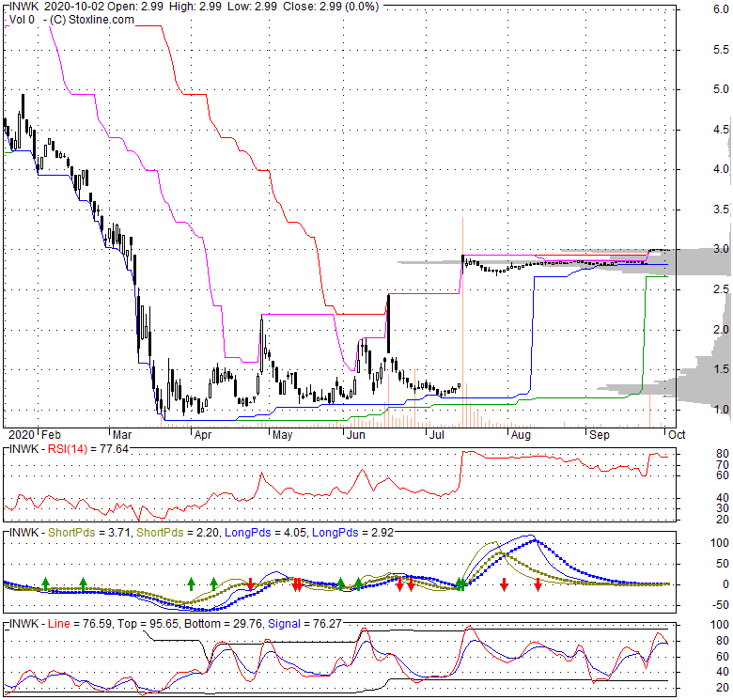Click the 1.0 price axis label
Viewport: 733px width, 700px height.
(722, 410)
